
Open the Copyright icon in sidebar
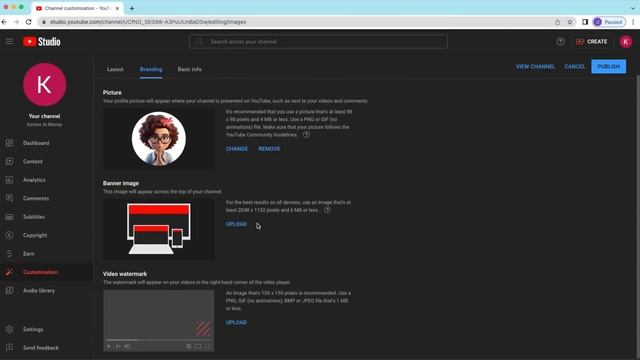point(9,235)
